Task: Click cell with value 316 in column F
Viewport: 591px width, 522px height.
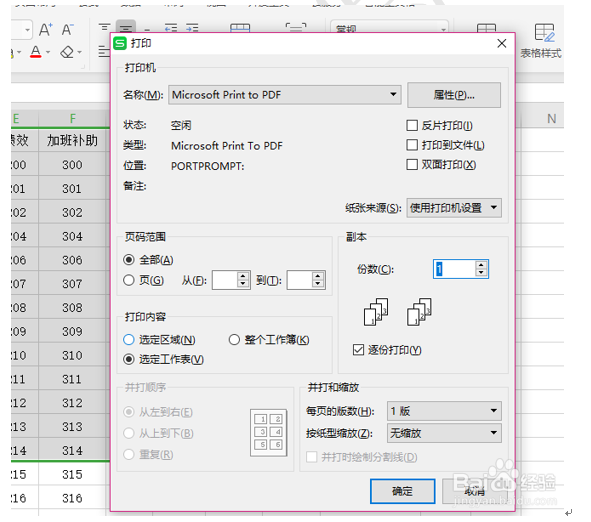Action: 72,498
